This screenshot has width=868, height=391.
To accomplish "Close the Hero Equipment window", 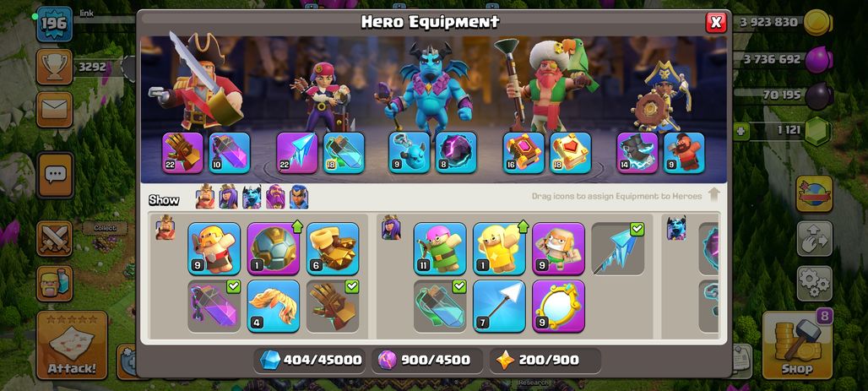I will (716, 22).
